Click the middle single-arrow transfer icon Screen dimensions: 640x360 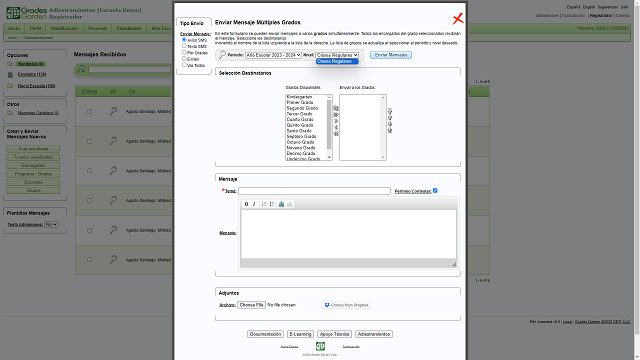pos(336,121)
